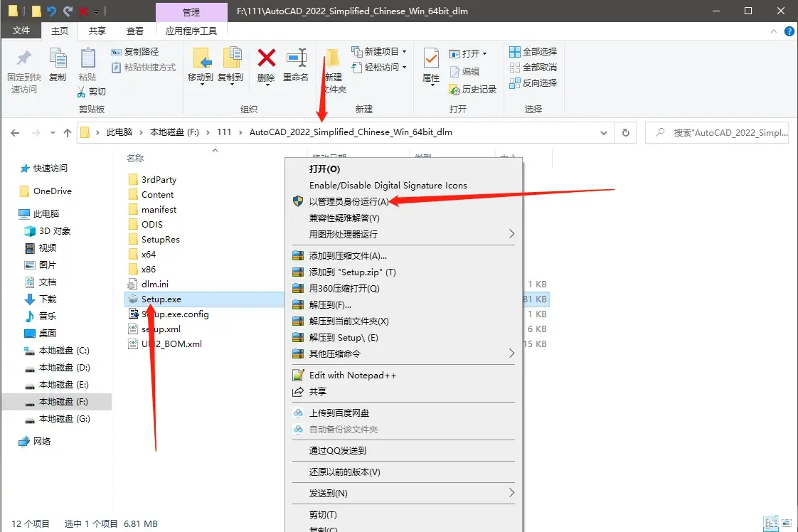The height and width of the screenshot is (532, 798).
Task: Select the 应用程序工具 (Application Tools) tab
Action: pyautogui.click(x=191, y=31)
